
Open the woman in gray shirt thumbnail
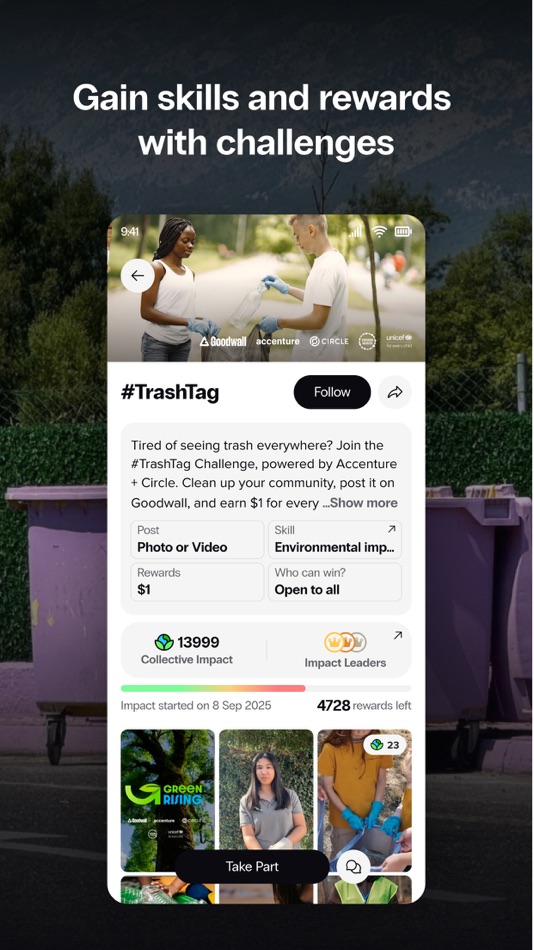click(266, 800)
